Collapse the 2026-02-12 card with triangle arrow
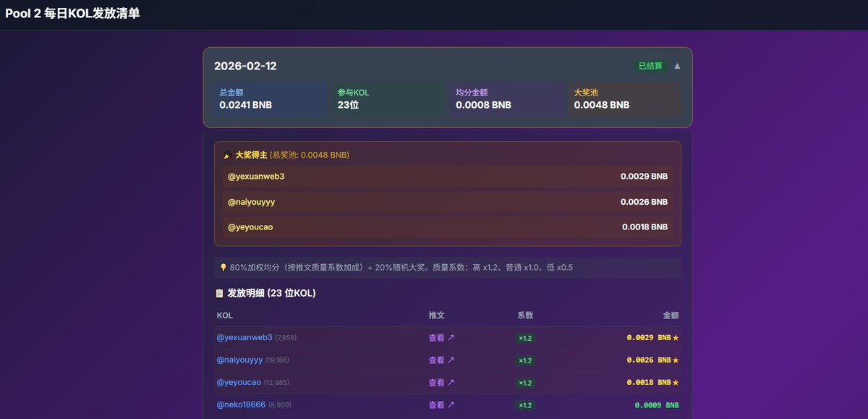The image size is (868, 419). point(677,66)
